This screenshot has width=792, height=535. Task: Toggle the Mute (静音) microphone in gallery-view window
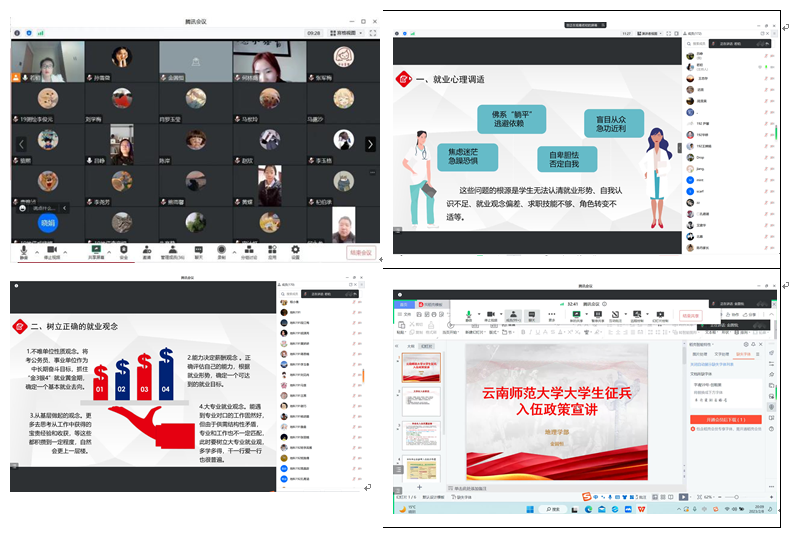coord(24,251)
